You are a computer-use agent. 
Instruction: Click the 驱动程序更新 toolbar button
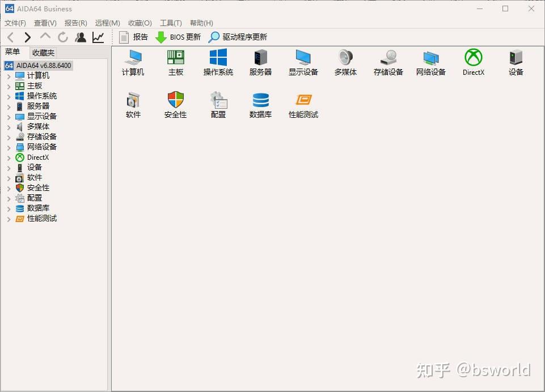pyautogui.click(x=238, y=37)
